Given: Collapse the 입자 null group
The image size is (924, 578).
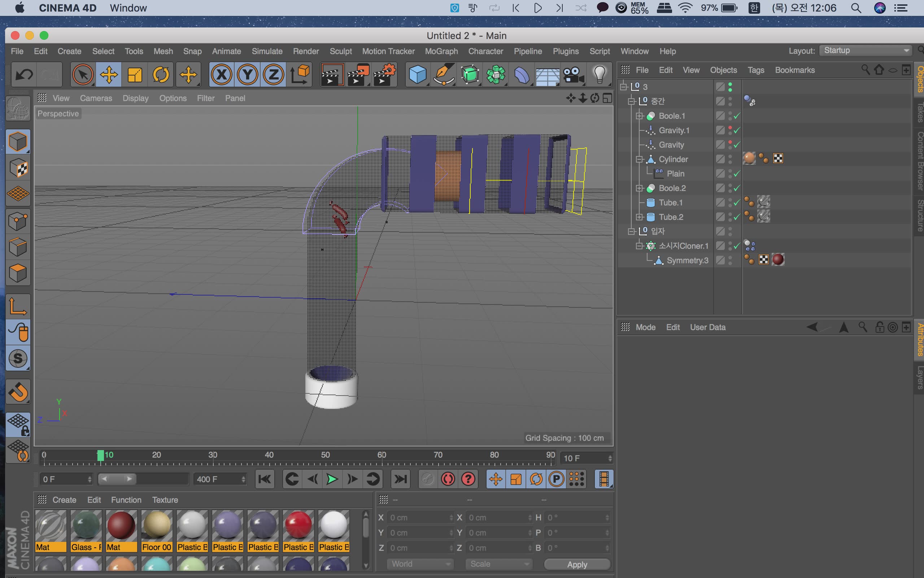Looking at the screenshot, I should click(632, 231).
